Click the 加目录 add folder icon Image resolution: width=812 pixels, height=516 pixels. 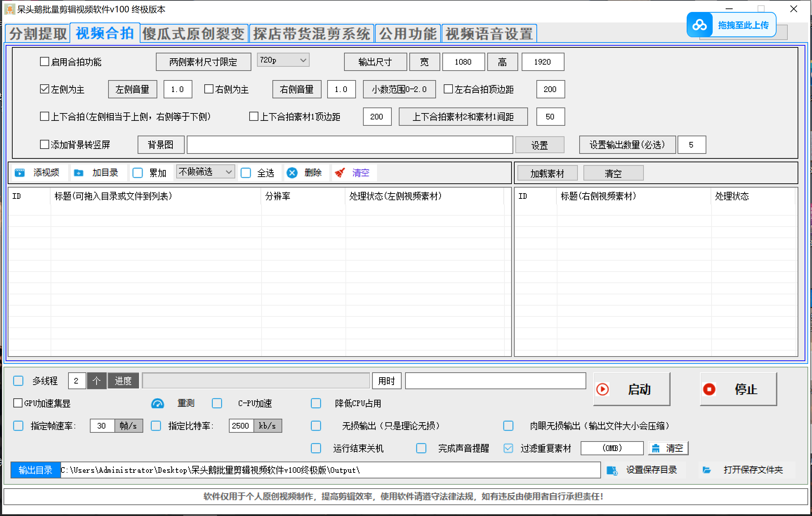79,172
